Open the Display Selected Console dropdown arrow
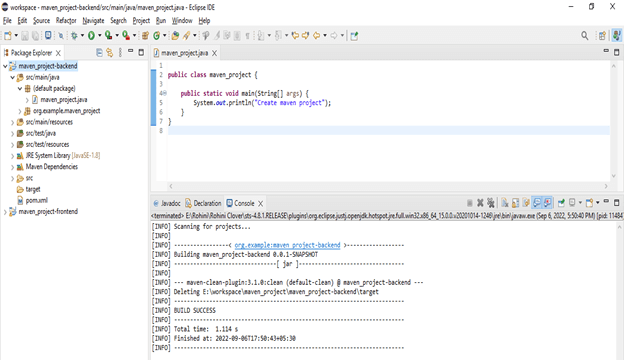The image size is (624, 360). [580, 203]
